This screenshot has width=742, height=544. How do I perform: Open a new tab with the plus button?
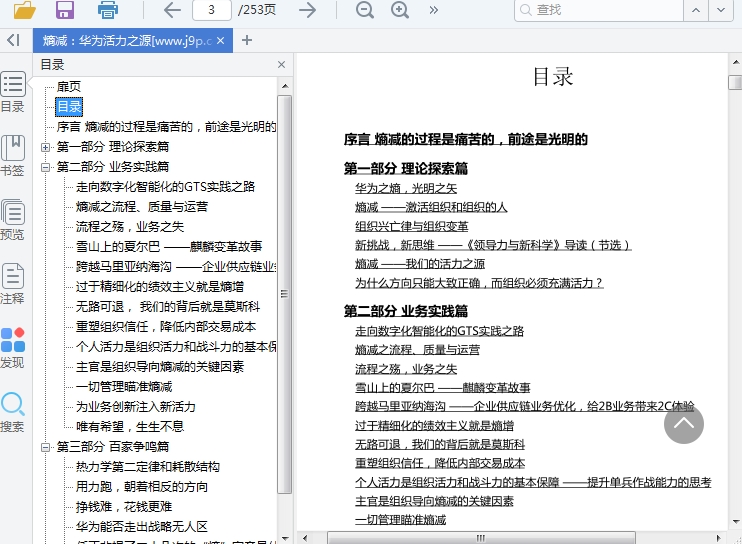click(x=247, y=41)
